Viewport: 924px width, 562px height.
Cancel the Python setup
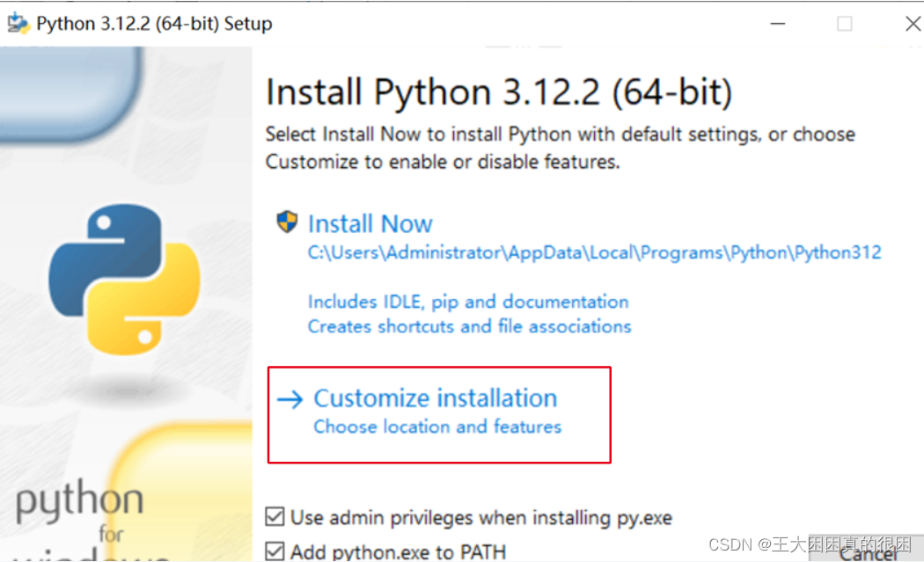[866, 552]
